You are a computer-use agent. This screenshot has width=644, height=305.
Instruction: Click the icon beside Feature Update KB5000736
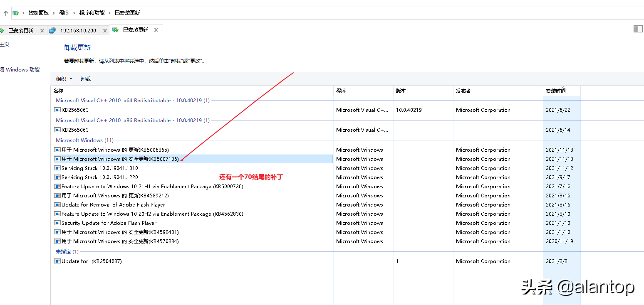point(57,187)
